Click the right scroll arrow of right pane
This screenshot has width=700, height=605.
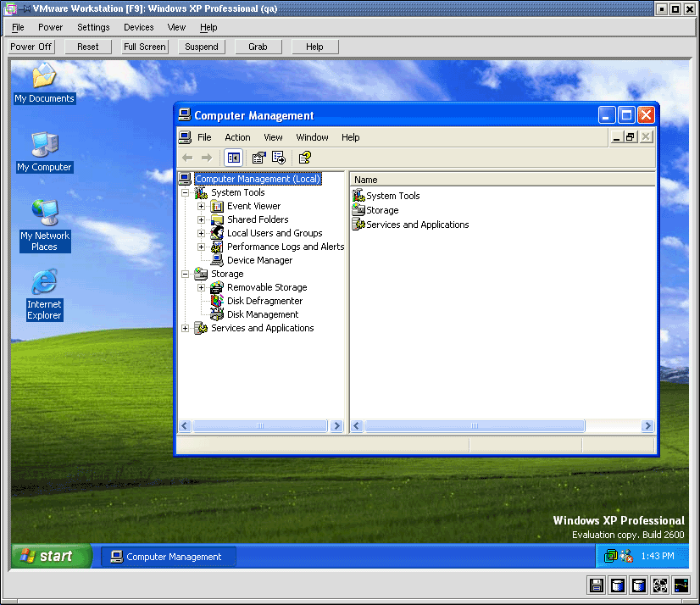647,426
